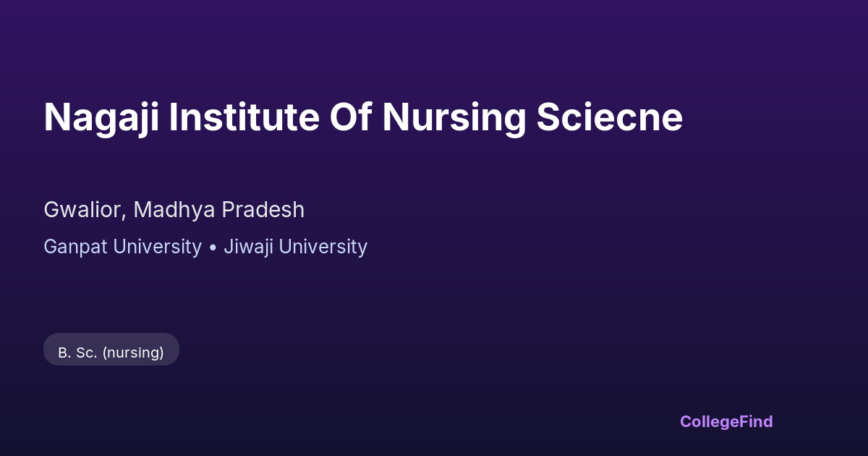Screen dimensions: 868x456
Task: Click the "Find" part of CollegeFind
Action: click(x=757, y=421)
